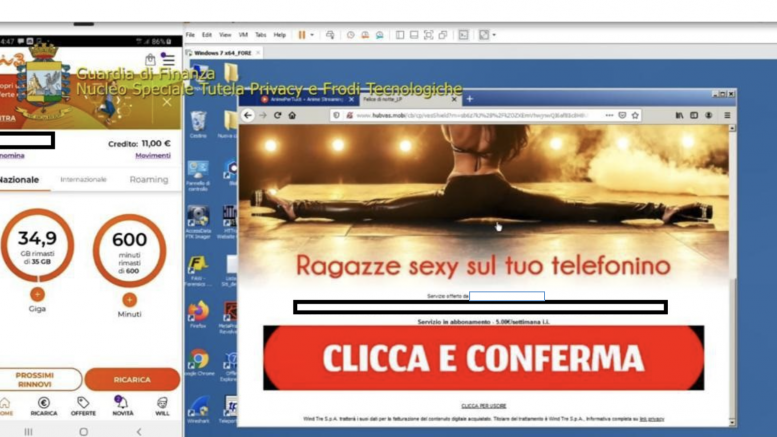Open the page actions three-dots menu

[609, 116]
